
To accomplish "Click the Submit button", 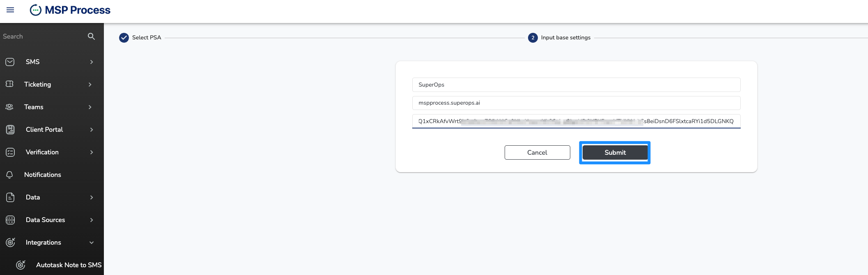I will [615, 153].
